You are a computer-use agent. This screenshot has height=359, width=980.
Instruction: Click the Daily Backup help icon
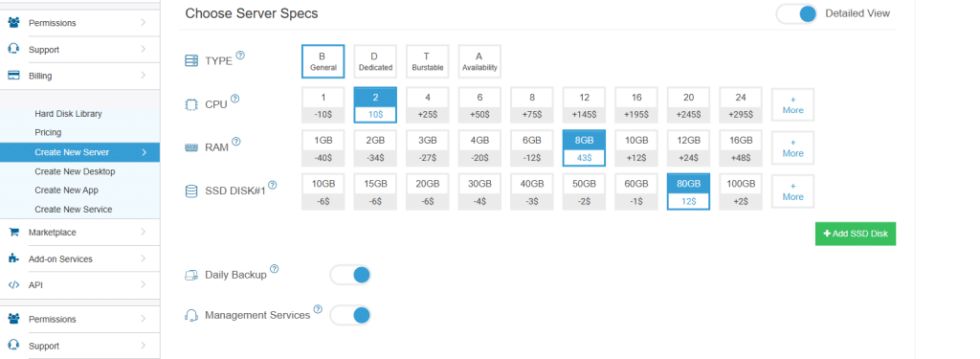coord(274,269)
